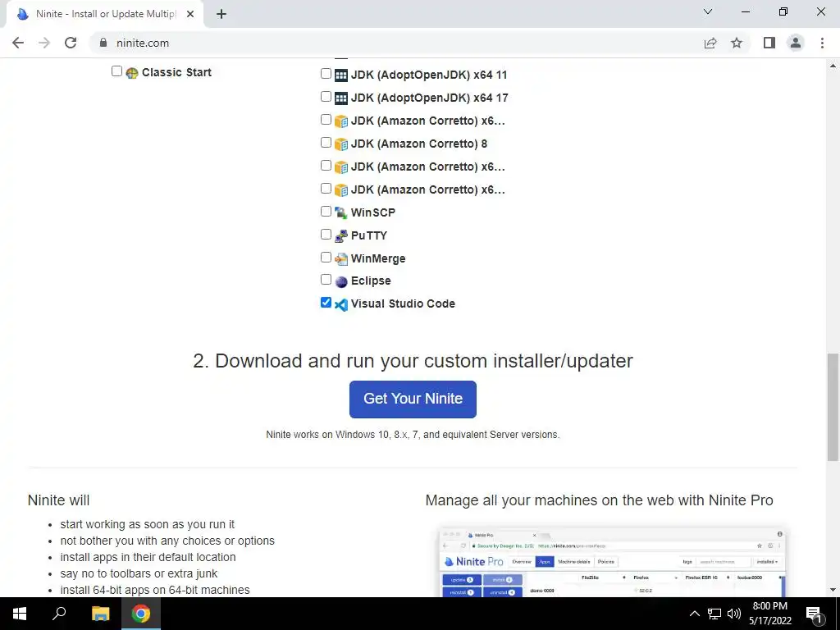Uncheck the Visual Studio Code checkbox
The image size is (840, 630).
[326, 303]
